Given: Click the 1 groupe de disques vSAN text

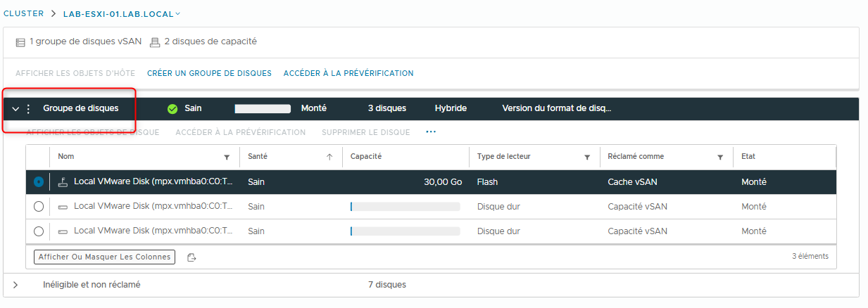Looking at the screenshot, I should [x=85, y=42].
